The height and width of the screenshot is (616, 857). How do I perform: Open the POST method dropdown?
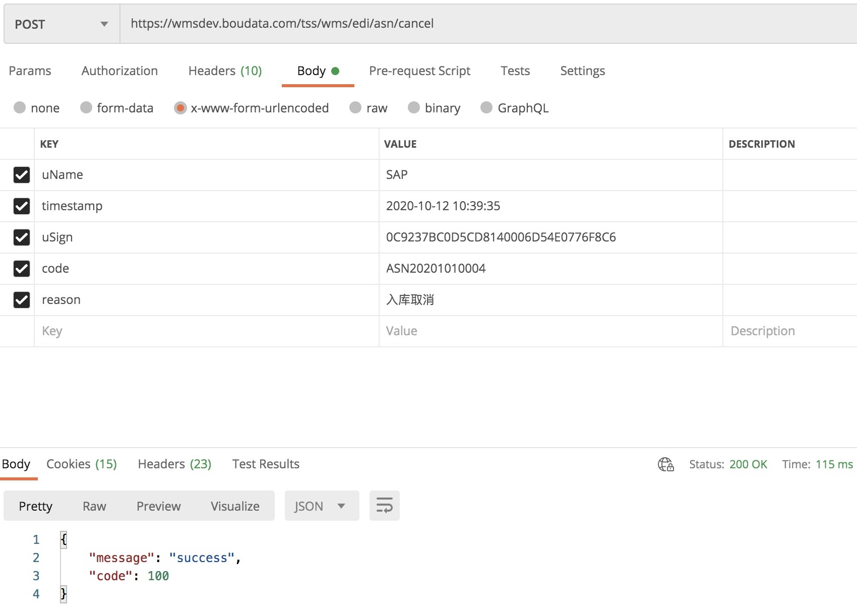click(x=62, y=24)
